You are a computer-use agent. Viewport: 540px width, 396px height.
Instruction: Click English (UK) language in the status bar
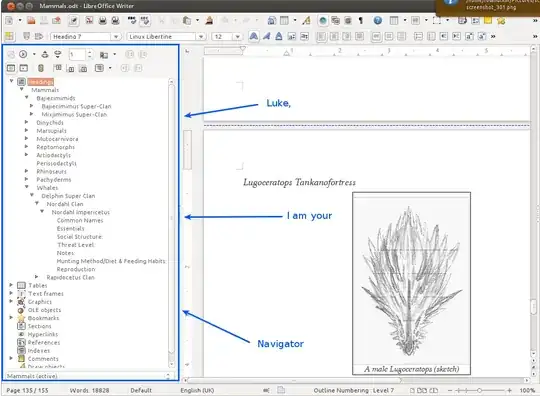click(197, 390)
